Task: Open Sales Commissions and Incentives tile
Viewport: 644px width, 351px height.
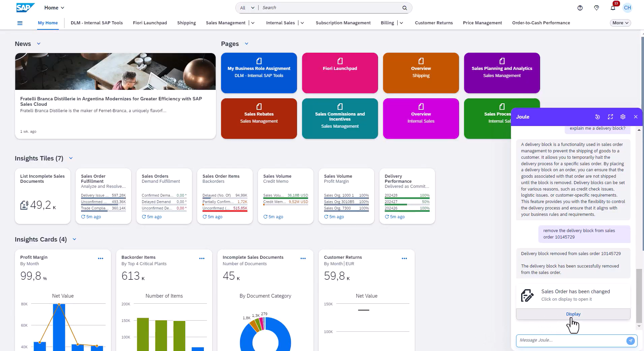Action: point(340,119)
